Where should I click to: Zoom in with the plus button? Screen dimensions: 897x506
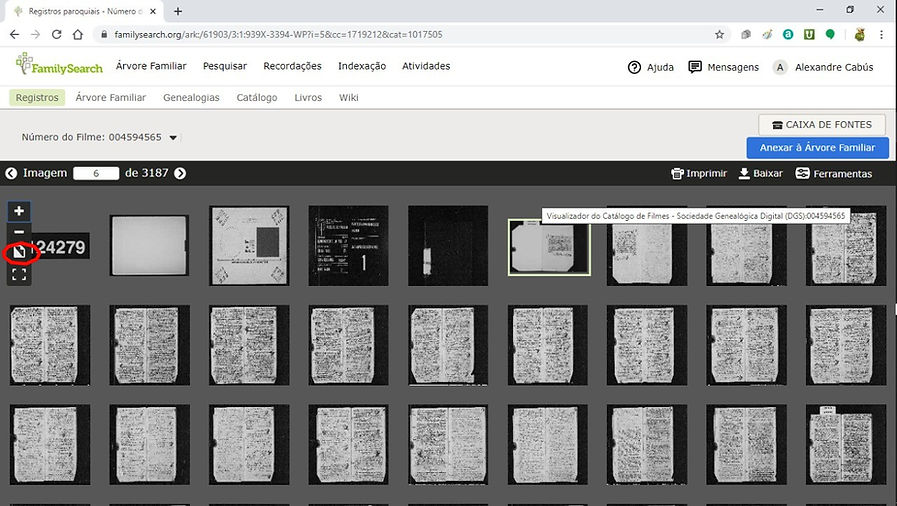pyautogui.click(x=19, y=211)
